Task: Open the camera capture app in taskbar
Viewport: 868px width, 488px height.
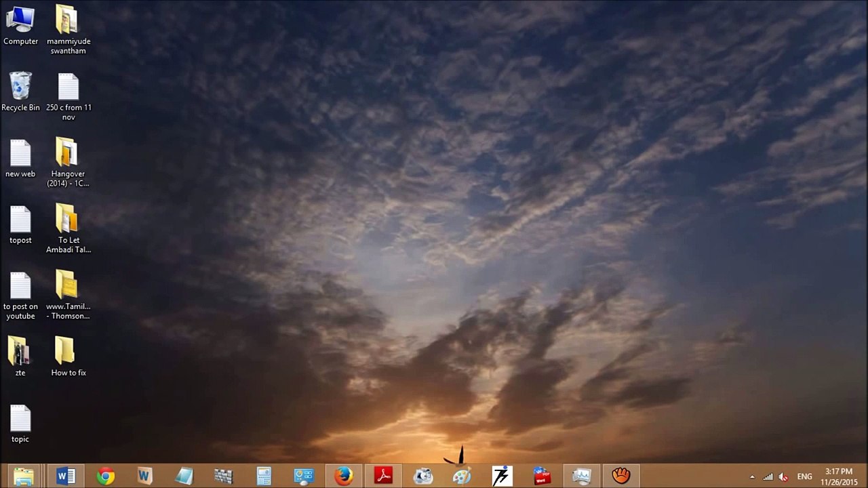Action: point(423,476)
